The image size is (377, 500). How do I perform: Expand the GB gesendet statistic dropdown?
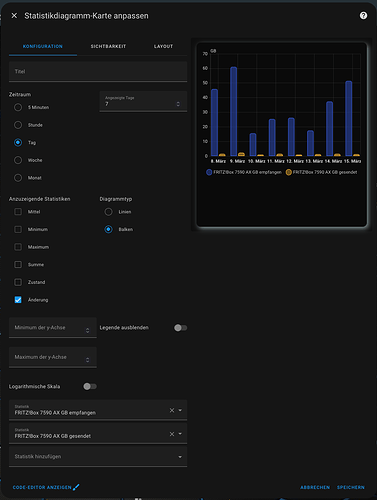click(x=180, y=434)
